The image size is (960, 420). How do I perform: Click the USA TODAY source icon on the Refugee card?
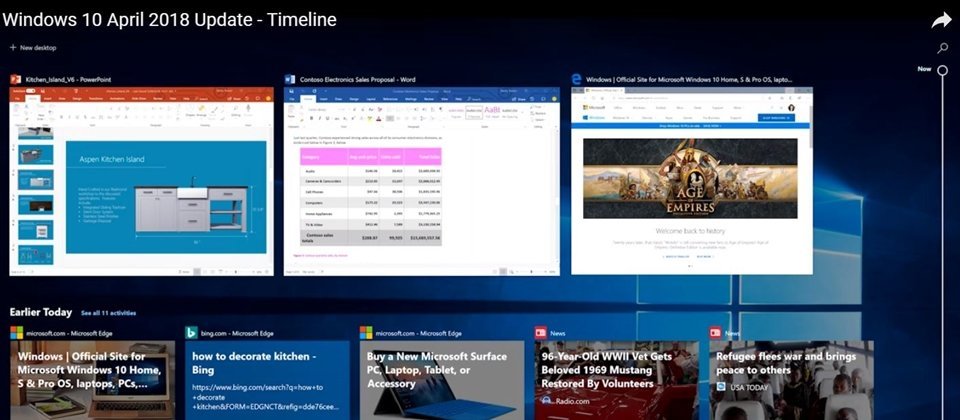(x=721, y=387)
